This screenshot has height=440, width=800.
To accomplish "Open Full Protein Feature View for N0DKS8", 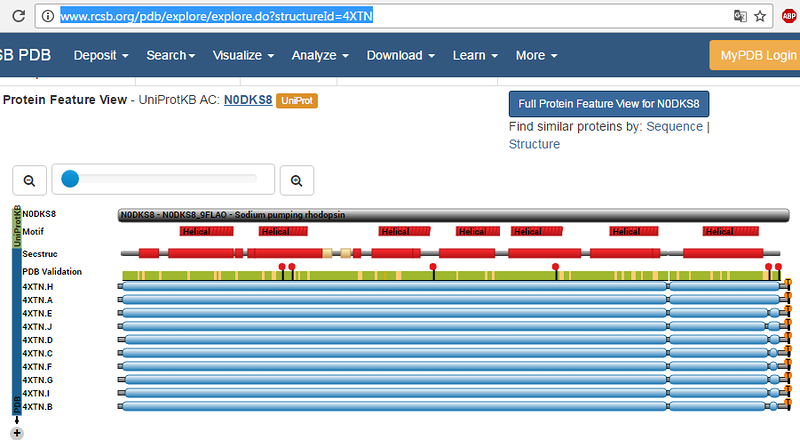I will click(608, 104).
